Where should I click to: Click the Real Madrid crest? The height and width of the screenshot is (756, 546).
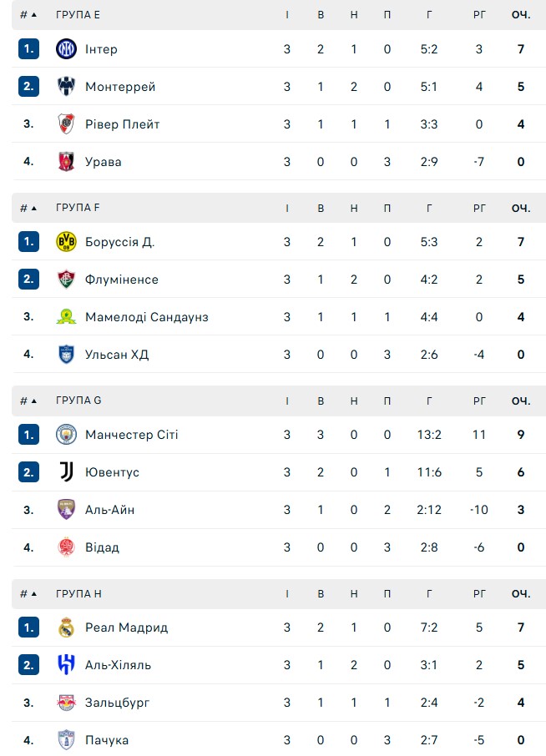pyautogui.click(x=66, y=627)
